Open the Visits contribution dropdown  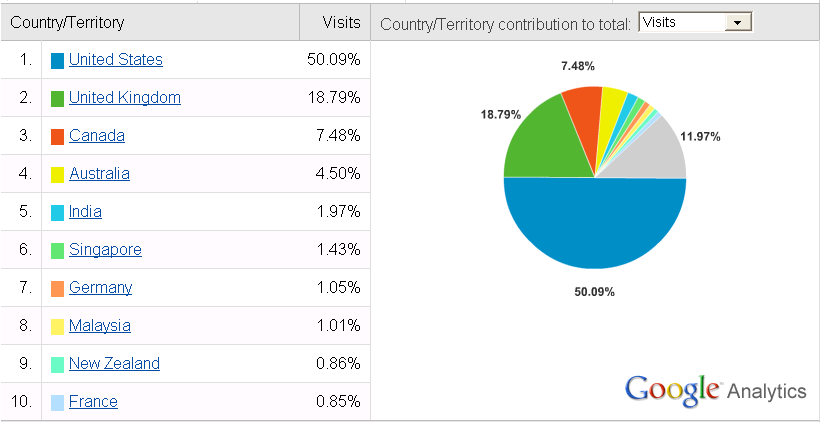[694, 22]
